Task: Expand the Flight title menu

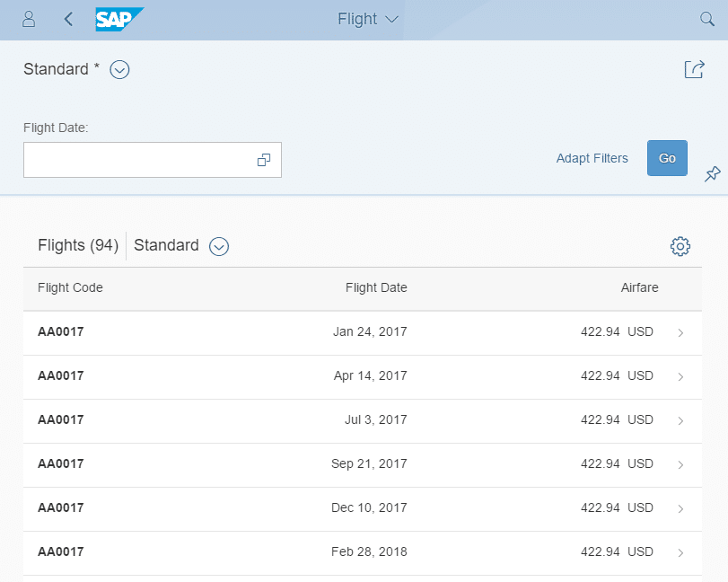Action: (x=368, y=19)
